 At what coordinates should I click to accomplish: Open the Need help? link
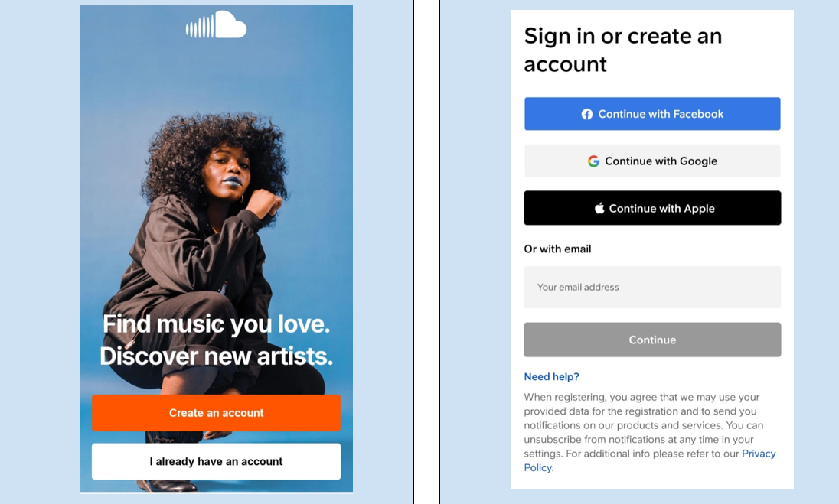click(x=551, y=376)
